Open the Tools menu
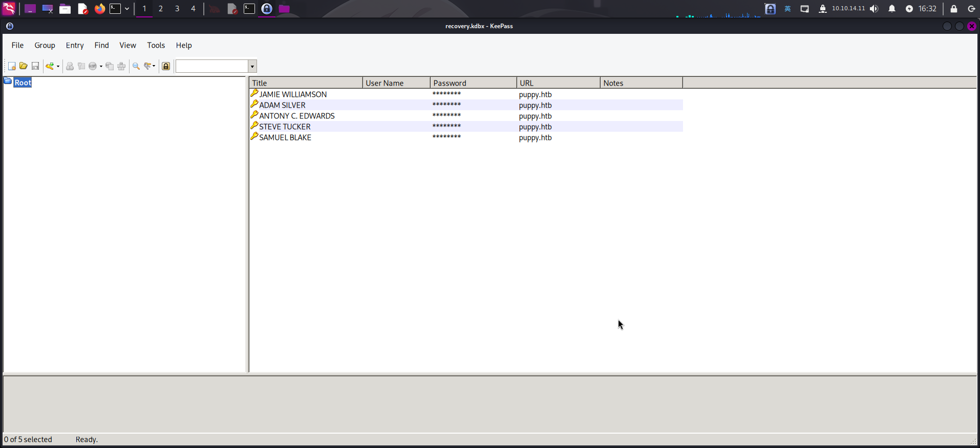 point(156,45)
